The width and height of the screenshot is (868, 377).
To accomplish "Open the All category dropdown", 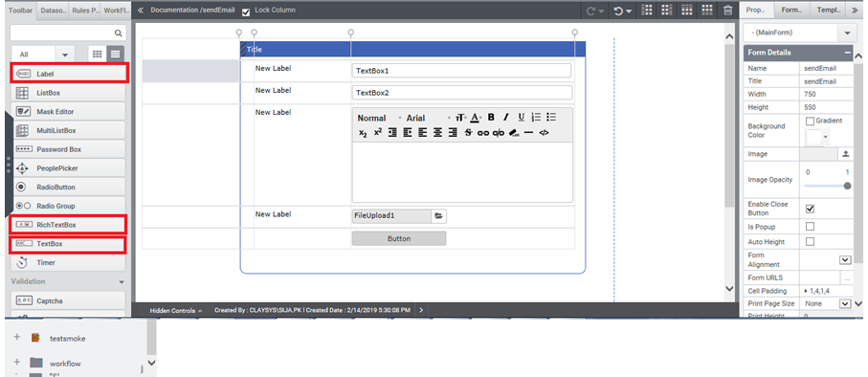I will point(42,55).
